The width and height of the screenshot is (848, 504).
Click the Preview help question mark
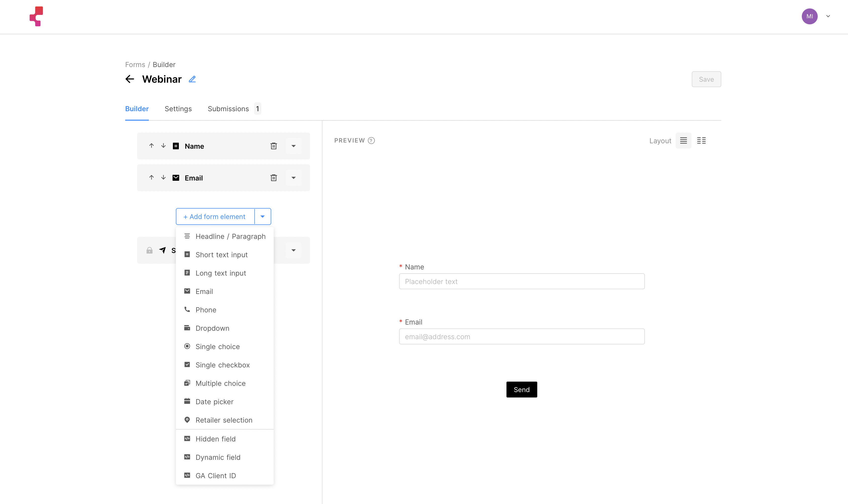tap(371, 141)
